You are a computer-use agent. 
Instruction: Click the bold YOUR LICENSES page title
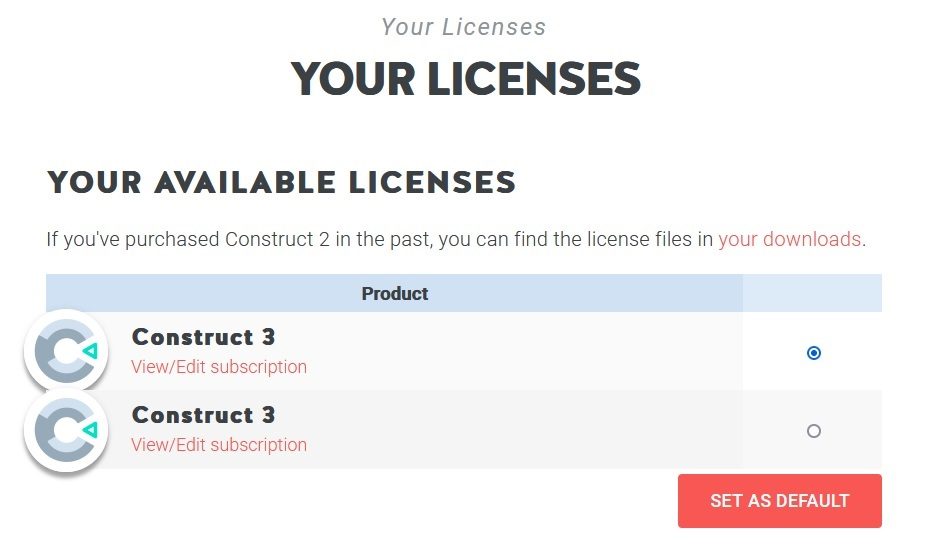[466, 79]
